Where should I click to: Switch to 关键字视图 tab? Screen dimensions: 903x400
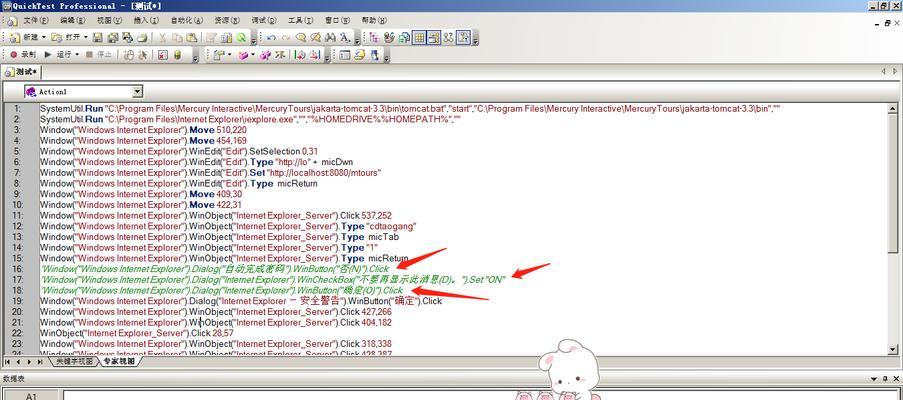(x=73, y=361)
